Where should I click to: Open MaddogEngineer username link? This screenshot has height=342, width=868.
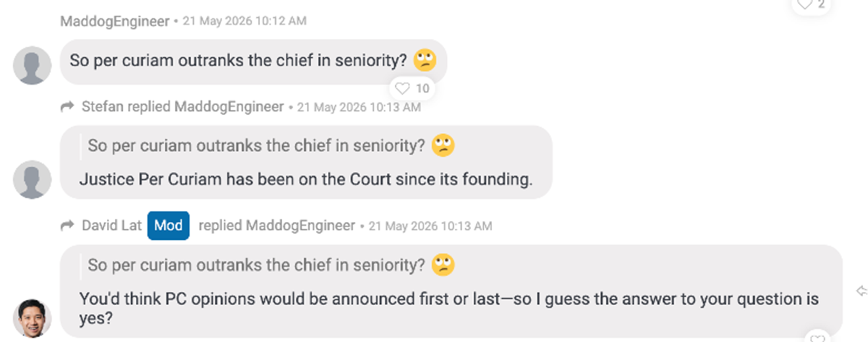[115, 21]
